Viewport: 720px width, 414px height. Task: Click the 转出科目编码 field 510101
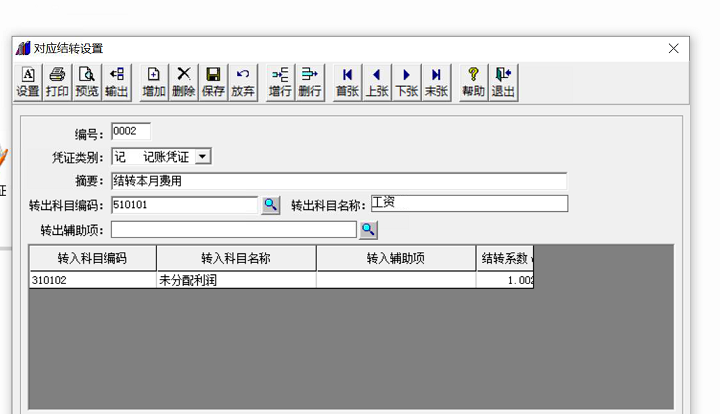[x=185, y=205]
